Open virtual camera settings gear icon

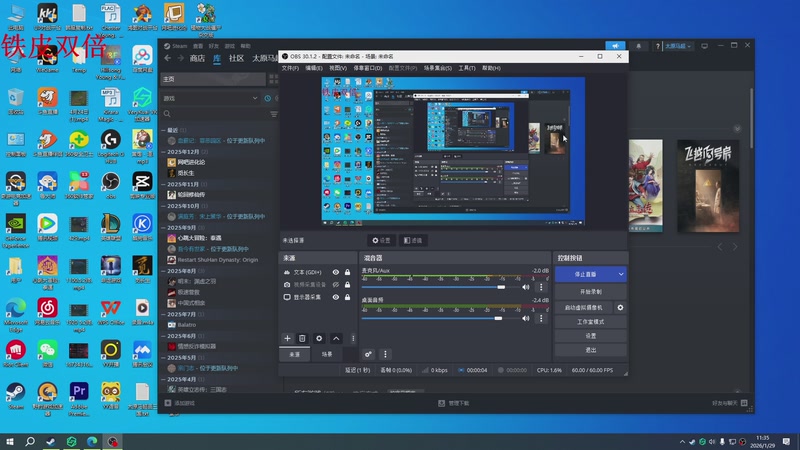(x=620, y=308)
